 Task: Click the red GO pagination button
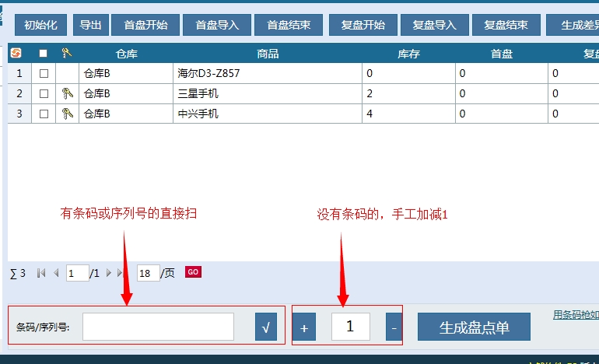[193, 272]
